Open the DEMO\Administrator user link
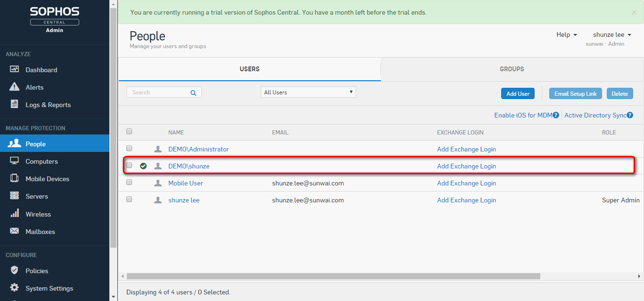Viewport: 644px width, 301px height. (198, 149)
